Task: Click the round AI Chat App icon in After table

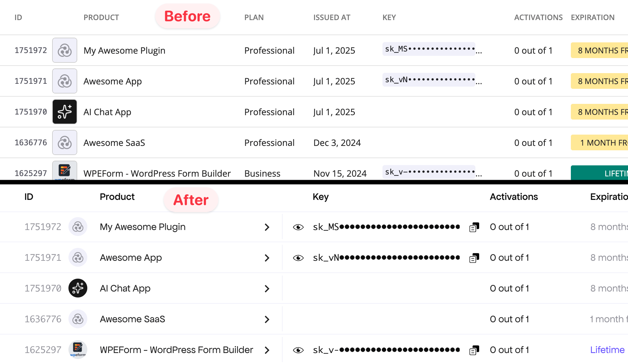Action: tap(78, 288)
